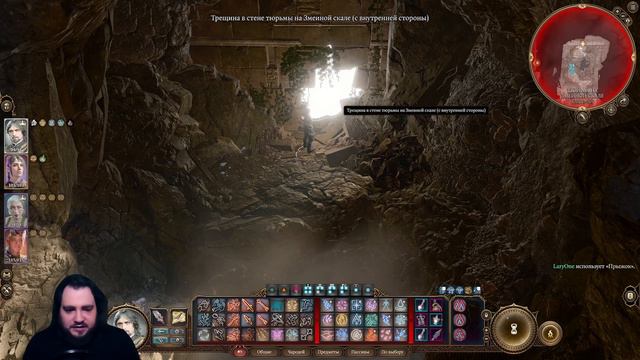640x360 pixels.
Task: Click the crossed-tools round icon below the portraits
Action: (x=7, y=290)
